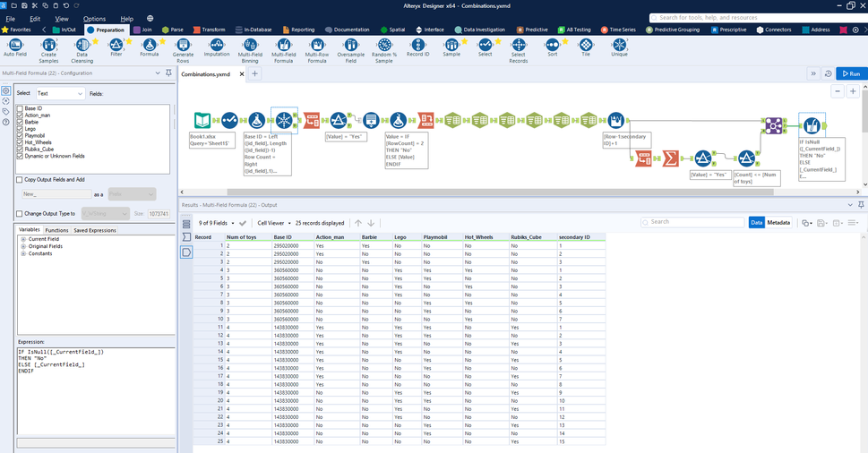The image size is (868, 453).
Task: Switch results view to Metadata
Action: [x=778, y=222]
